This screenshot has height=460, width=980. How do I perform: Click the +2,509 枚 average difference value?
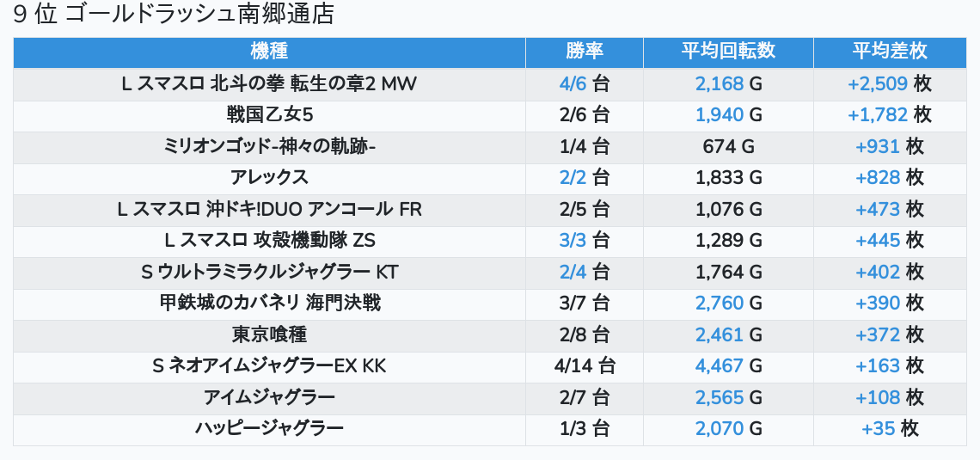point(890,83)
